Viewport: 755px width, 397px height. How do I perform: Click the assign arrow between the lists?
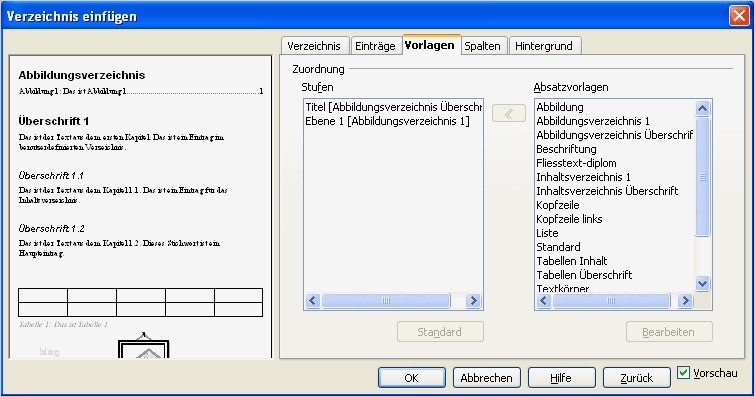pyautogui.click(x=508, y=114)
